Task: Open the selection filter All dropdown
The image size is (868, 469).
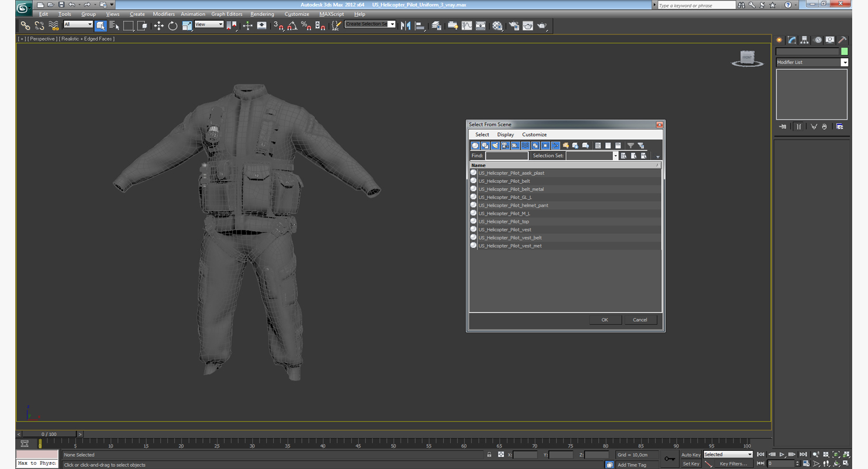Action: pos(78,25)
